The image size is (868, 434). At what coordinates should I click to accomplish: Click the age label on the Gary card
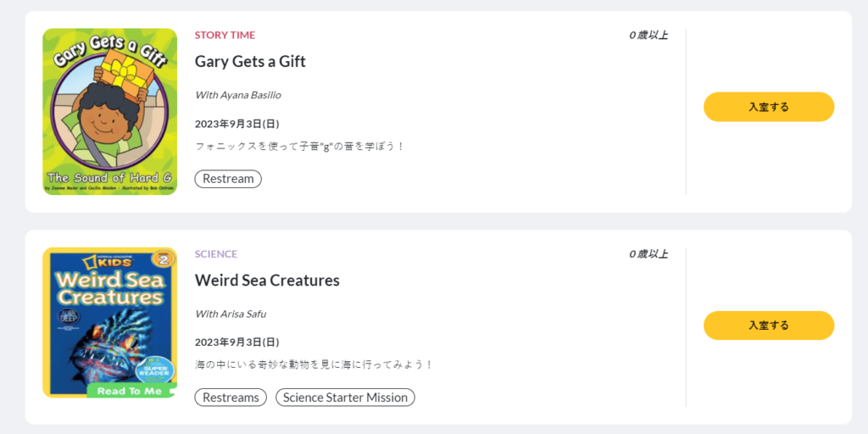[648, 36]
